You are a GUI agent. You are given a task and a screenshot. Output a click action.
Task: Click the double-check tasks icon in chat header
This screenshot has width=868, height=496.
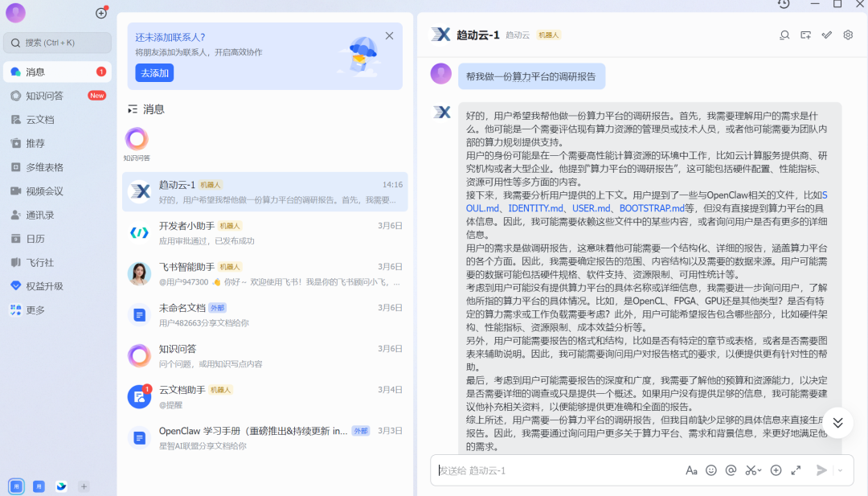tap(826, 35)
